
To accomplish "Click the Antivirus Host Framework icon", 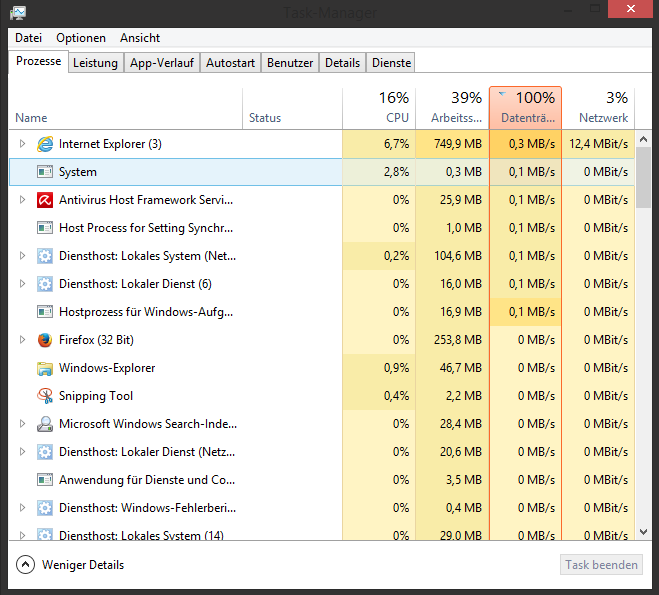I will [45, 200].
